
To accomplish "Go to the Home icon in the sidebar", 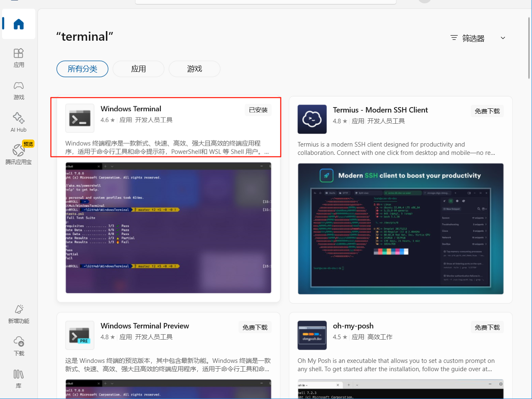I will (19, 24).
